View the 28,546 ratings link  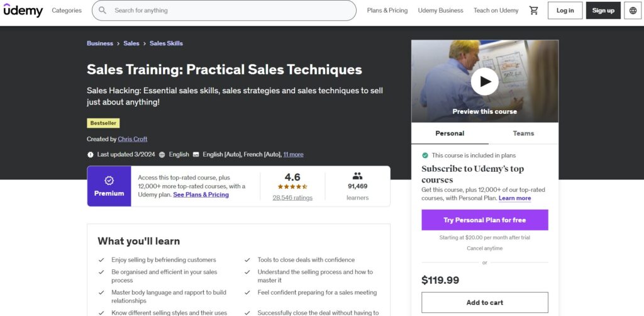tap(292, 198)
